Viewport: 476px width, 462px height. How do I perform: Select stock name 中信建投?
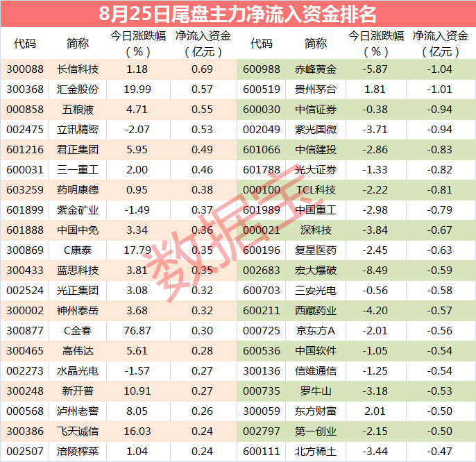(x=316, y=150)
